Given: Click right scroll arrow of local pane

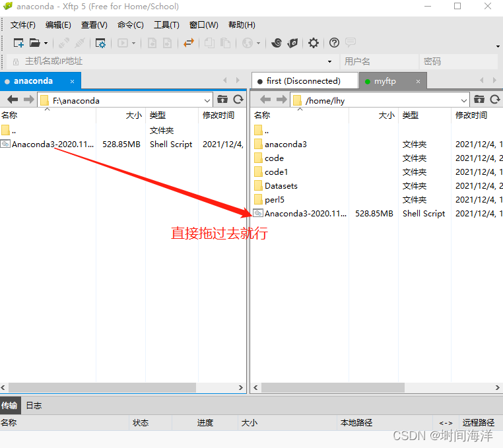Looking at the screenshot, I should 241,387.
